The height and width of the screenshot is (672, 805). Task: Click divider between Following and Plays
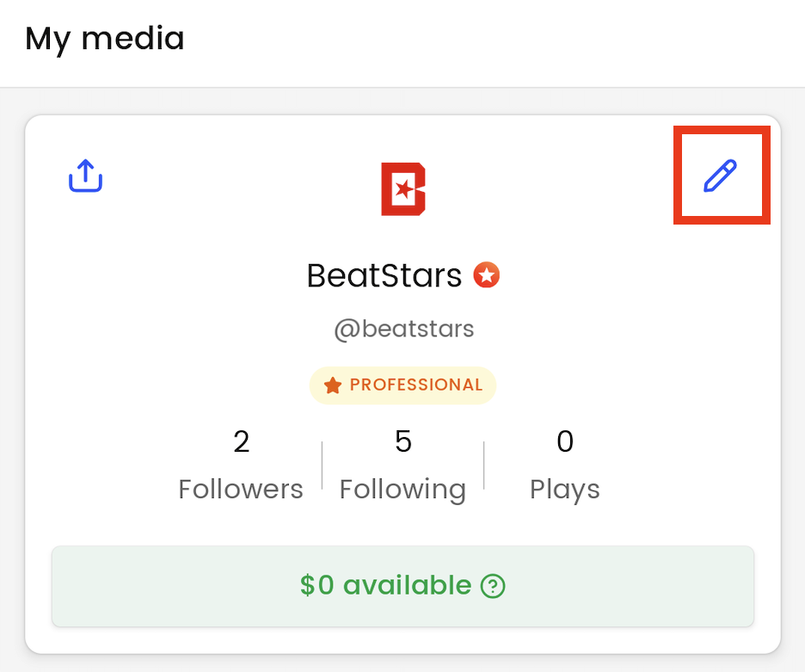coord(483,465)
